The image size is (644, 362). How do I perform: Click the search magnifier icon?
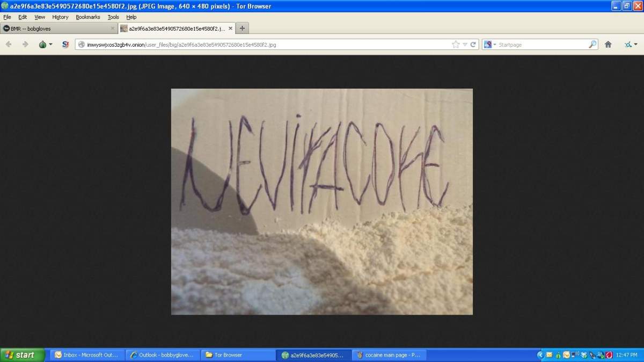point(592,45)
